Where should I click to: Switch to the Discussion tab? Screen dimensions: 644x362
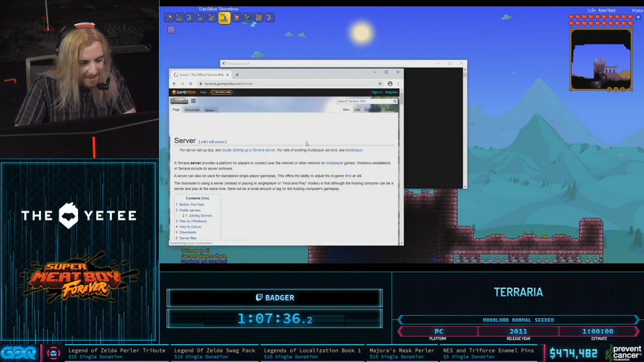click(192, 110)
